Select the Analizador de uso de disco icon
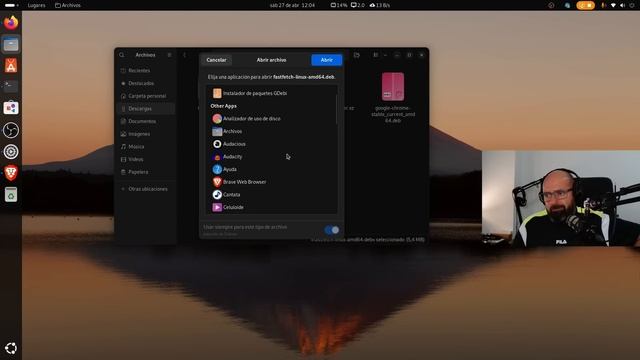The width and height of the screenshot is (640, 360). 217,118
